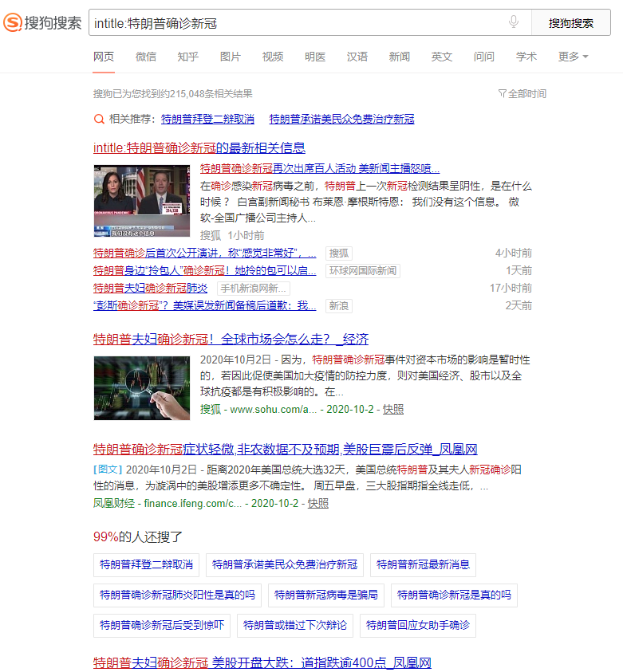The image size is (623, 672).
Task: Open the 全部时间 time filter
Action: (x=522, y=93)
